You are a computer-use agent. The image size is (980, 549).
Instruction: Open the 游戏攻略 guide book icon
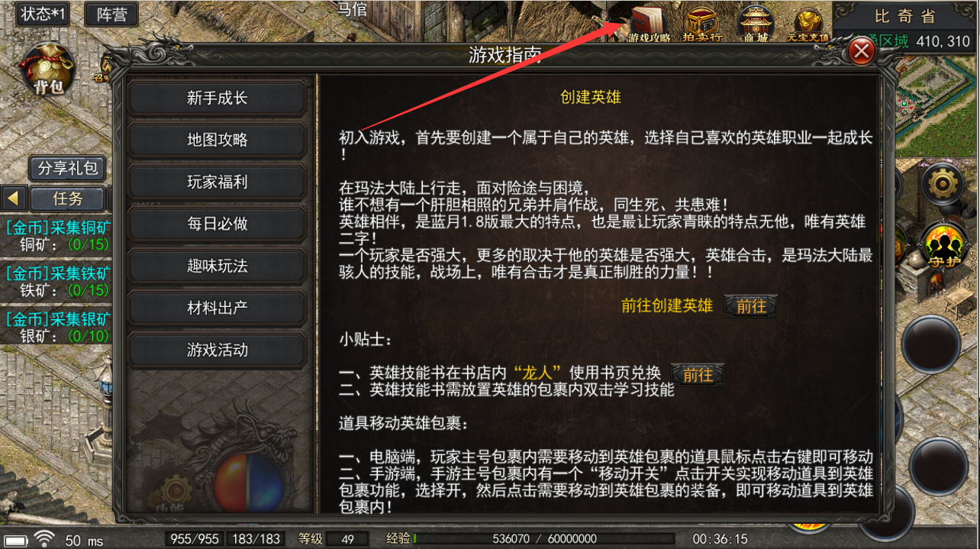(x=649, y=24)
